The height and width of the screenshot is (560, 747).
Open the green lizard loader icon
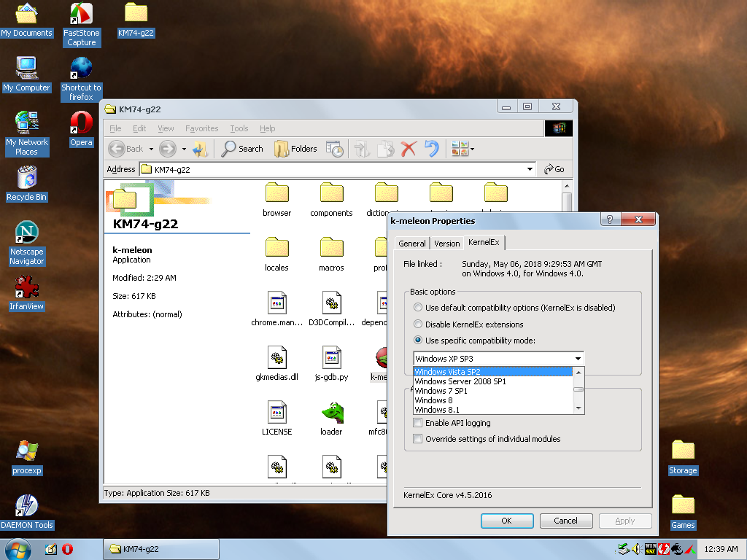pyautogui.click(x=331, y=413)
